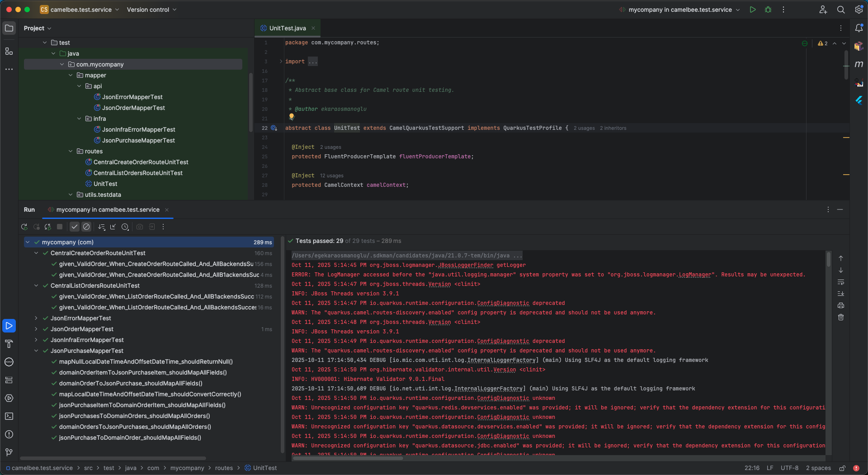
Task: Collapse the routes package in Project tree
Action: pos(71,151)
